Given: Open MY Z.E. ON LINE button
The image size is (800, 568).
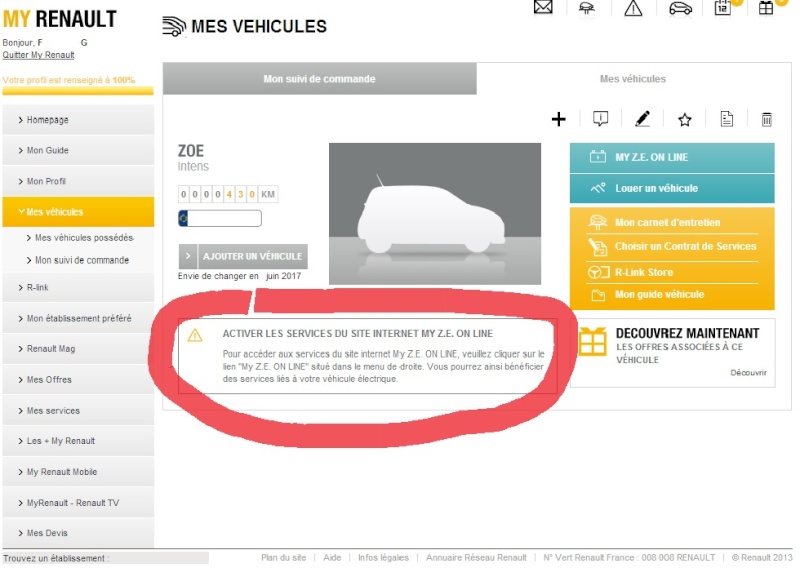Looking at the screenshot, I should click(x=672, y=157).
